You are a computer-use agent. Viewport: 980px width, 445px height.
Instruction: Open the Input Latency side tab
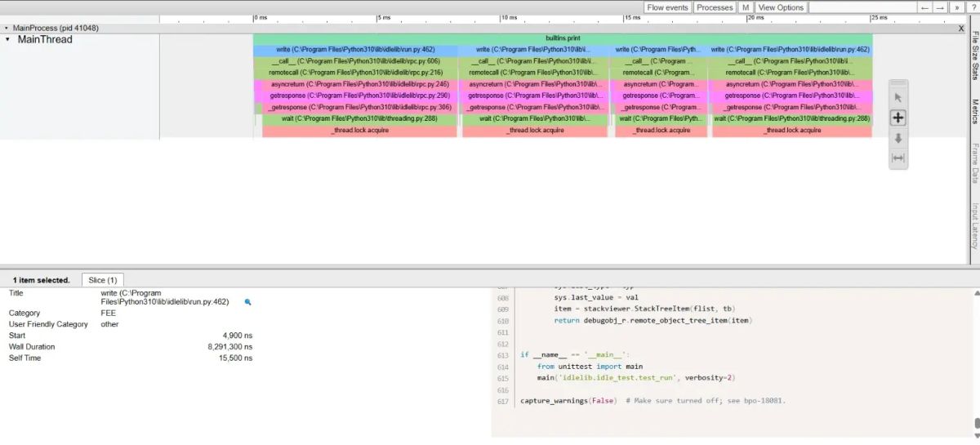tap(974, 226)
